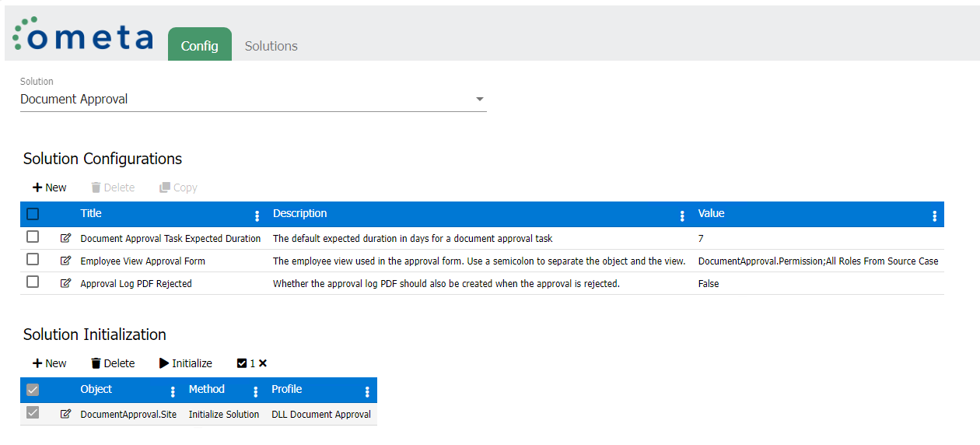Sort initializations by the Profile column header
Image resolution: width=980 pixels, height=445 pixels.
click(x=287, y=389)
